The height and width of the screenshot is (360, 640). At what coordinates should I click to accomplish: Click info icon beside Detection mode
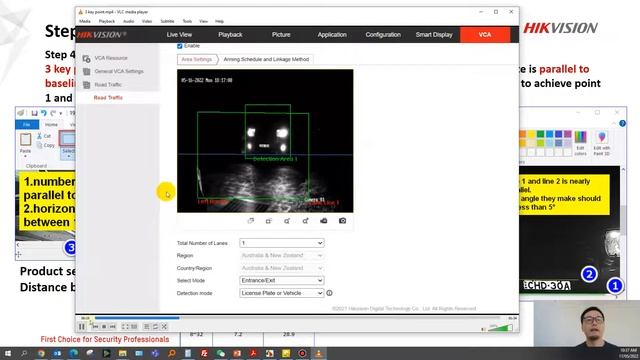329,293
